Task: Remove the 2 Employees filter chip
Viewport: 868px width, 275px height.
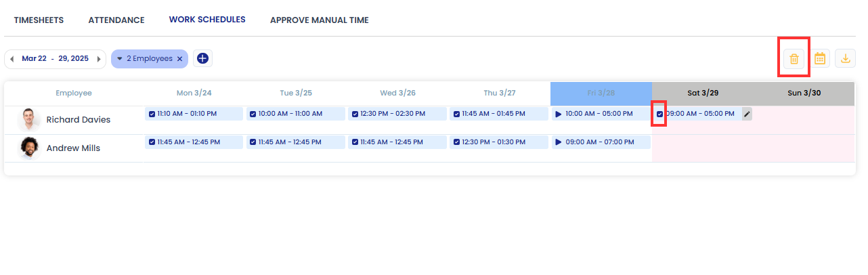Action: [179, 59]
